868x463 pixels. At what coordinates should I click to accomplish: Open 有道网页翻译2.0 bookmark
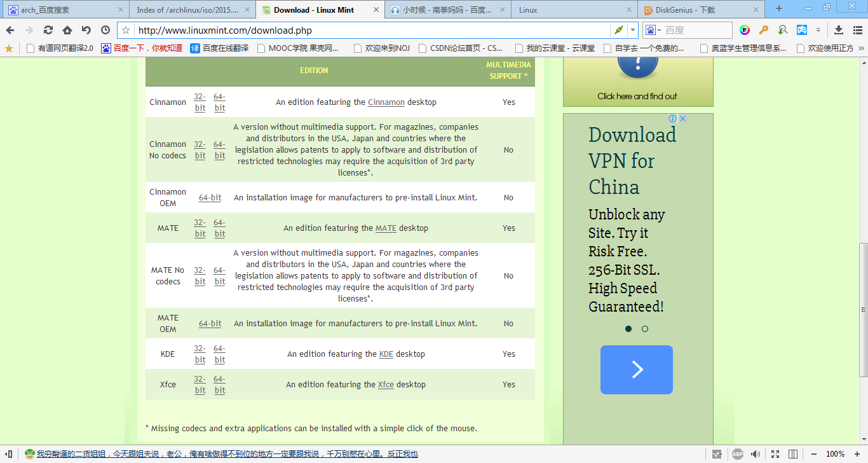(59, 48)
